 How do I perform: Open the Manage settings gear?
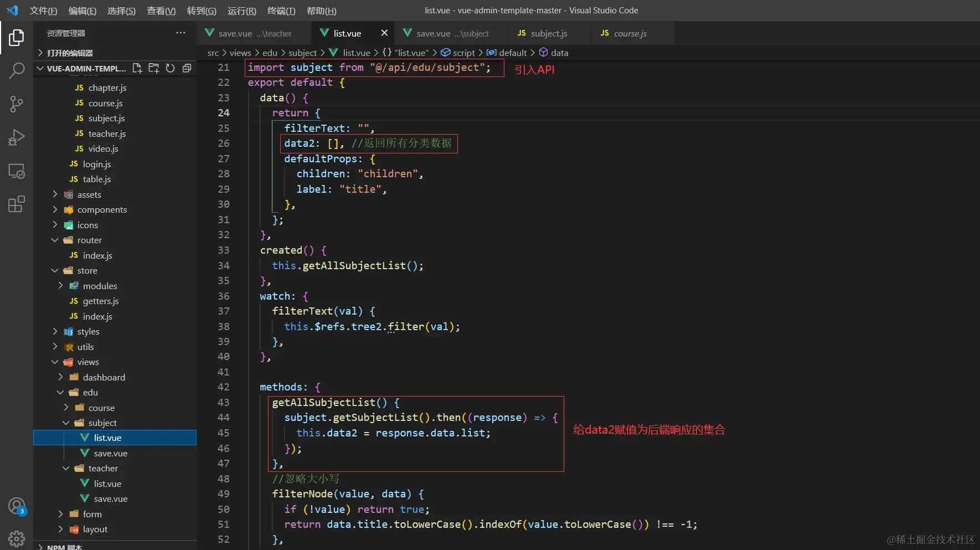click(17, 538)
